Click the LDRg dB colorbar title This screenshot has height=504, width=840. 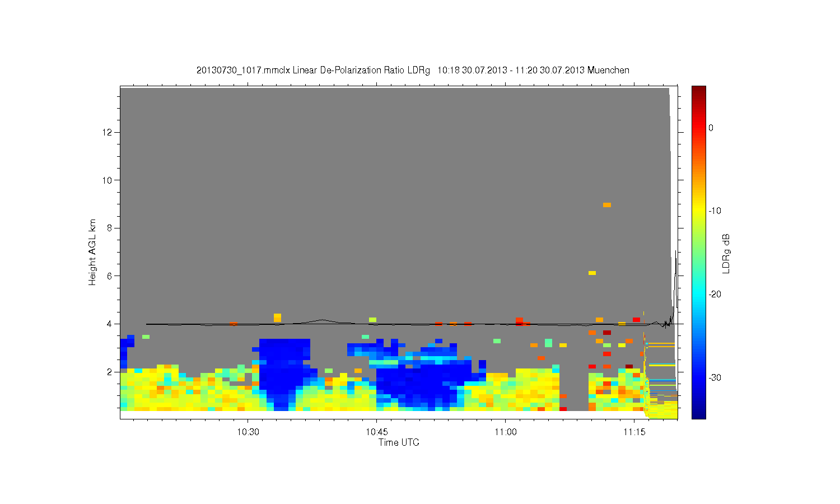[726, 253]
